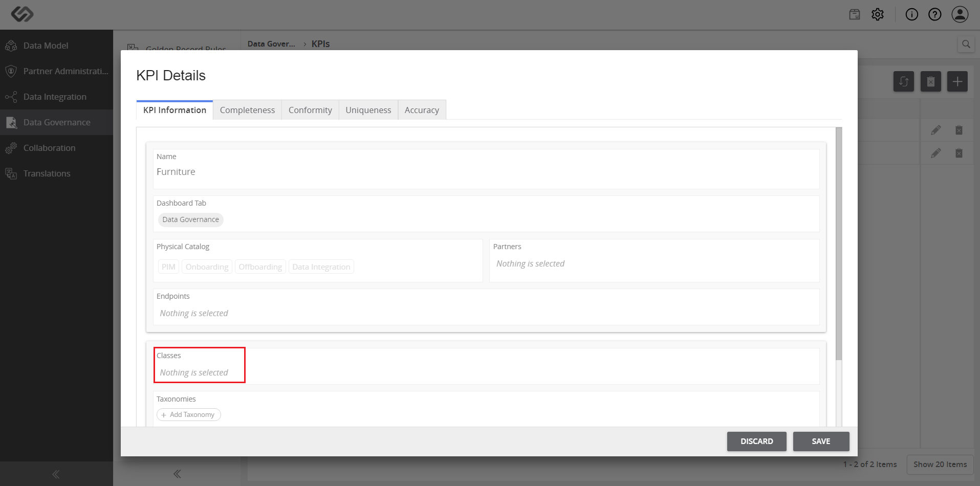Click the KPI Details dialog title
Image resolution: width=980 pixels, height=486 pixels.
(171, 75)
